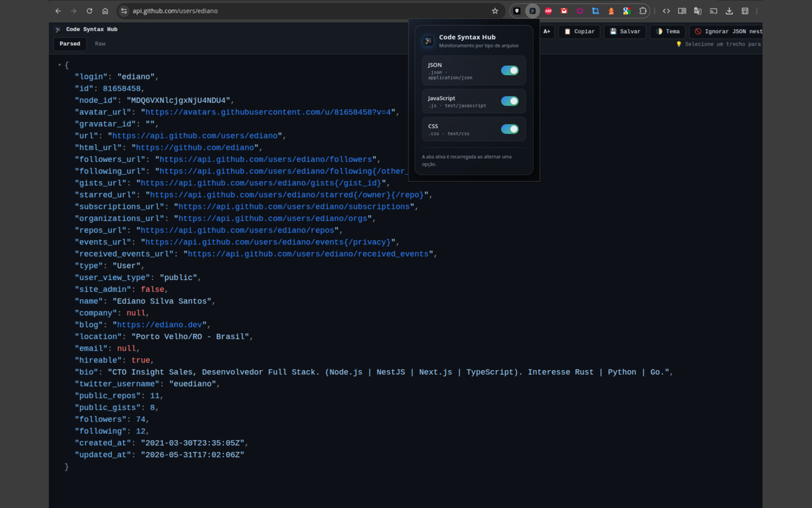This screenshot has width=812, height=508.
Task: Change theme with the Tema button
Action: tap(667, 31)
